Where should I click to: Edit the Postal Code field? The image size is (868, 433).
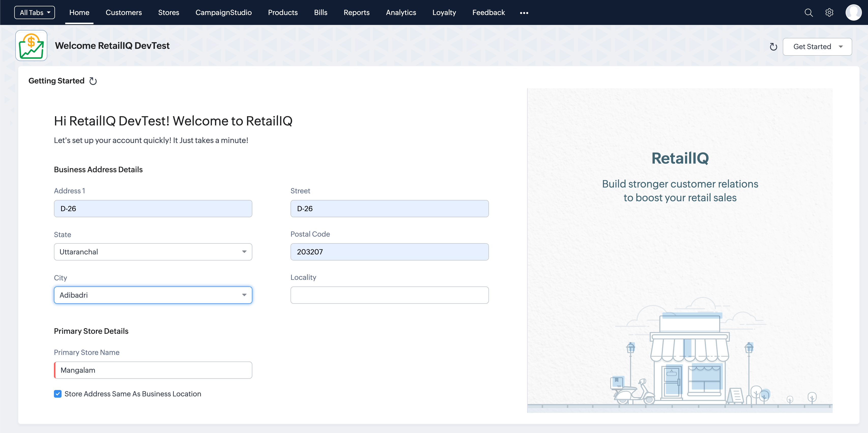[389, 252]
